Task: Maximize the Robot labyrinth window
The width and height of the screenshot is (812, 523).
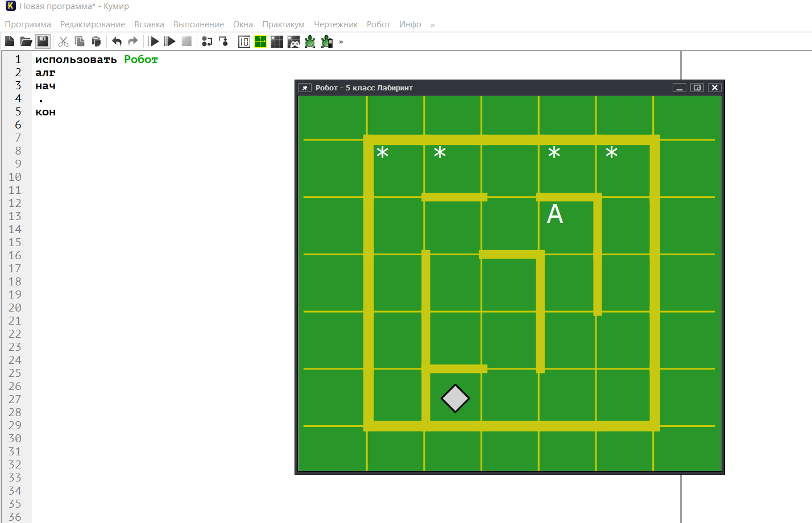Action: (697, 88)
